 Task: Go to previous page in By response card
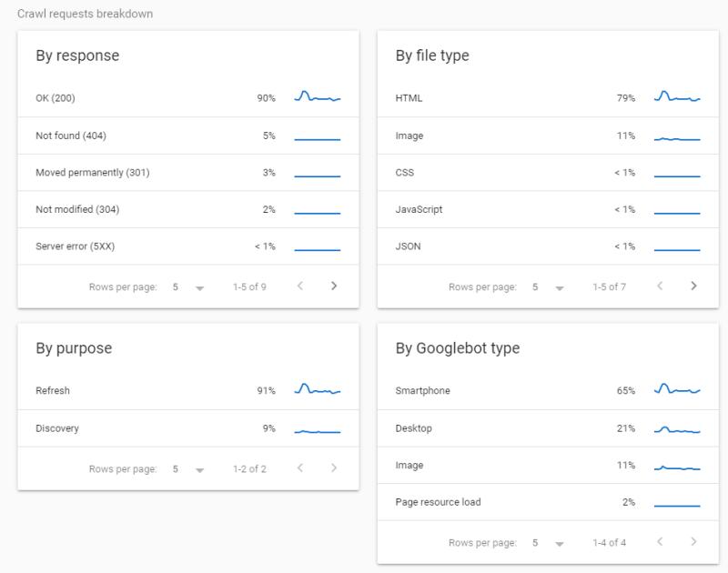pyautogui.click(x=300, y=286)
